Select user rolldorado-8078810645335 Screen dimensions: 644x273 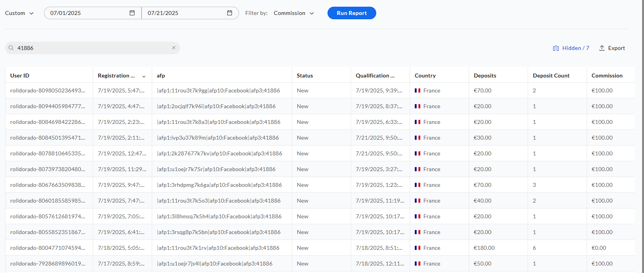click(x=48, y=153)
